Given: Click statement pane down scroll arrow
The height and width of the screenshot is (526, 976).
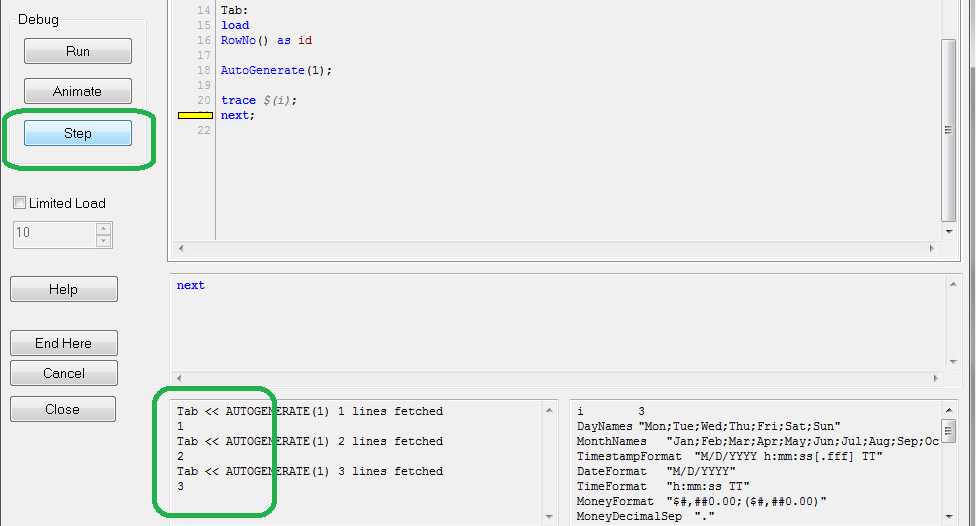Looking at the screenshot, I should tap(953, 362).
